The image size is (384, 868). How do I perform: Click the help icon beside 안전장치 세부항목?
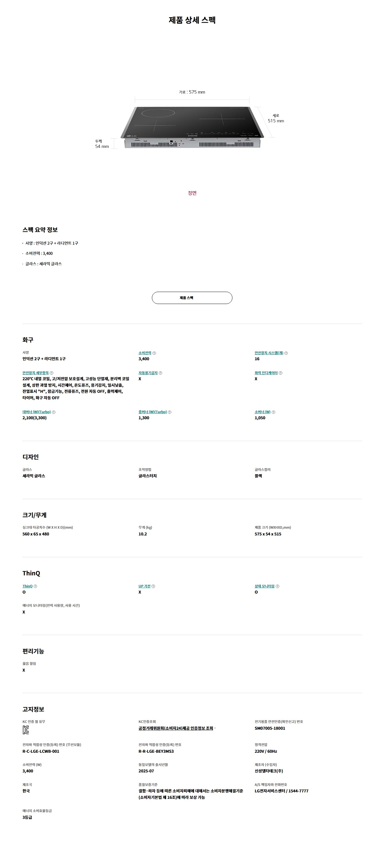pos(52,373)
